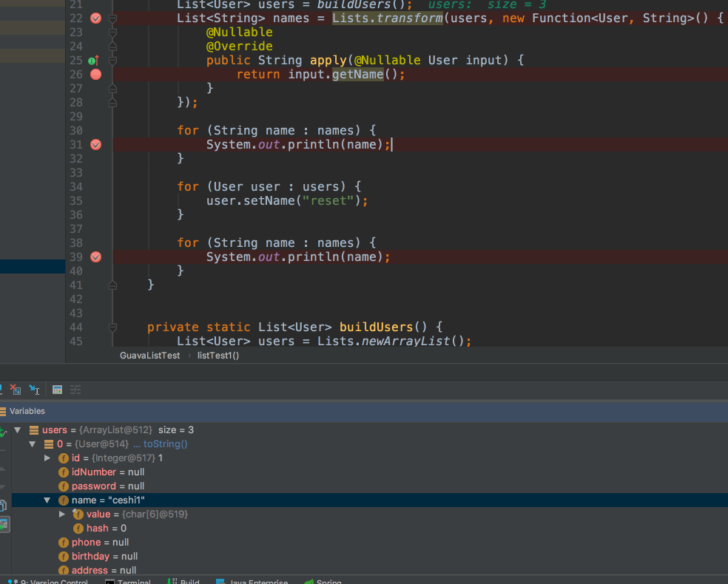
Task: Collapse the users ArrayList node
Action: [18, 430]
